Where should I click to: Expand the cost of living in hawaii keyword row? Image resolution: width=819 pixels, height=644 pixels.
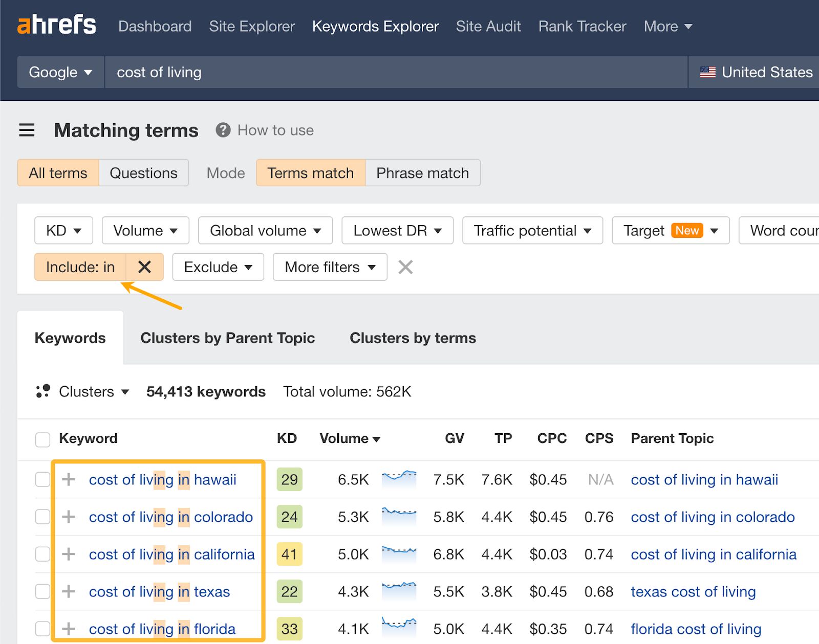(x=68, y=479)
